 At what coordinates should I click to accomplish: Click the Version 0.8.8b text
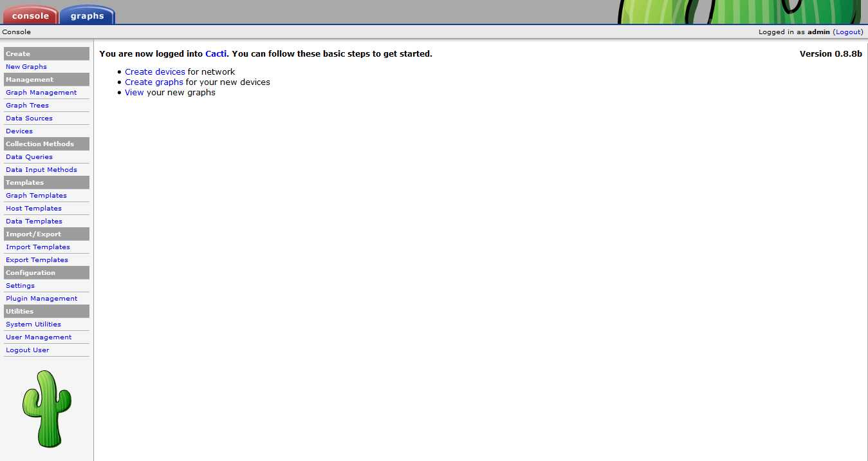point(831,54)
